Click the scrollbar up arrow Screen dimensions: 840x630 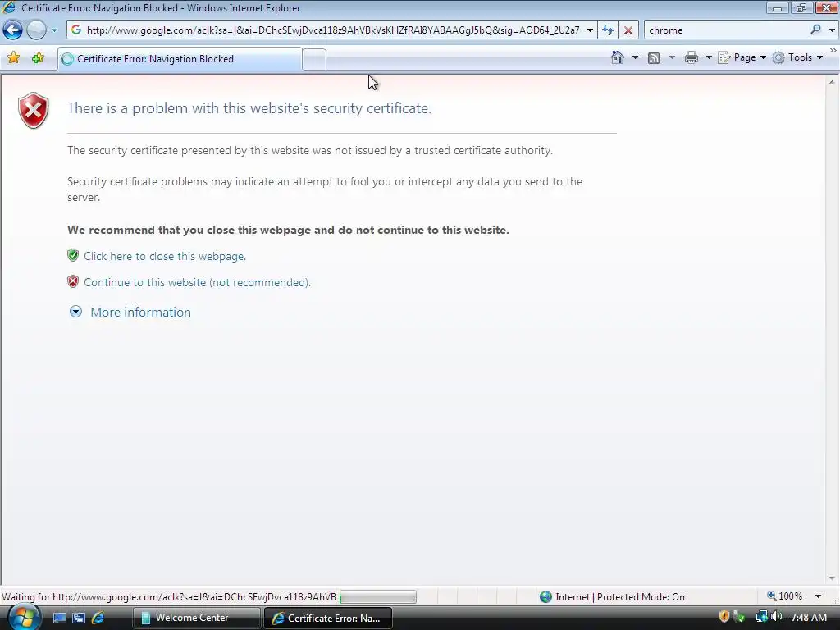point(832,83)
